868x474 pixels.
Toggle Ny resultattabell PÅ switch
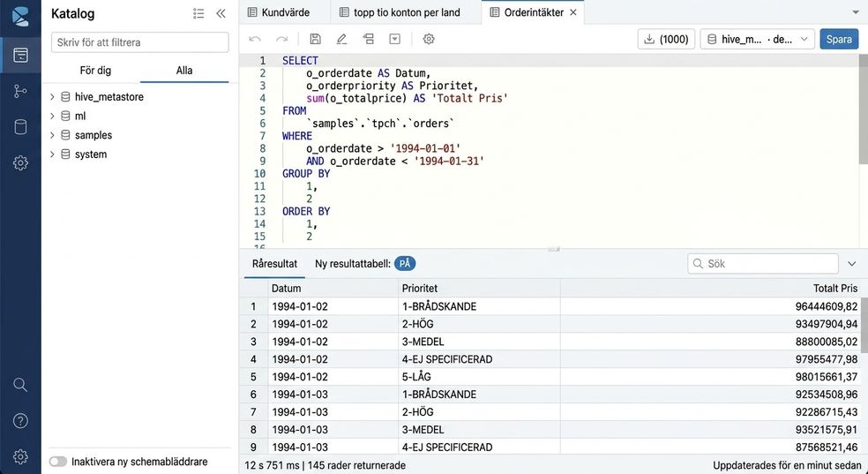tap(405, 264)
